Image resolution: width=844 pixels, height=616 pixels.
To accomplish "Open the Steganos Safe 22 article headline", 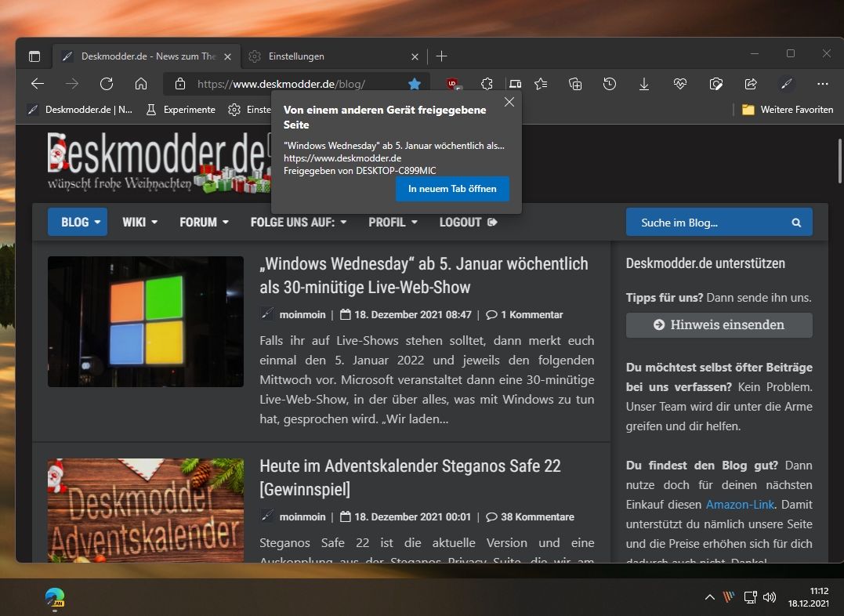I will [410, 477].
